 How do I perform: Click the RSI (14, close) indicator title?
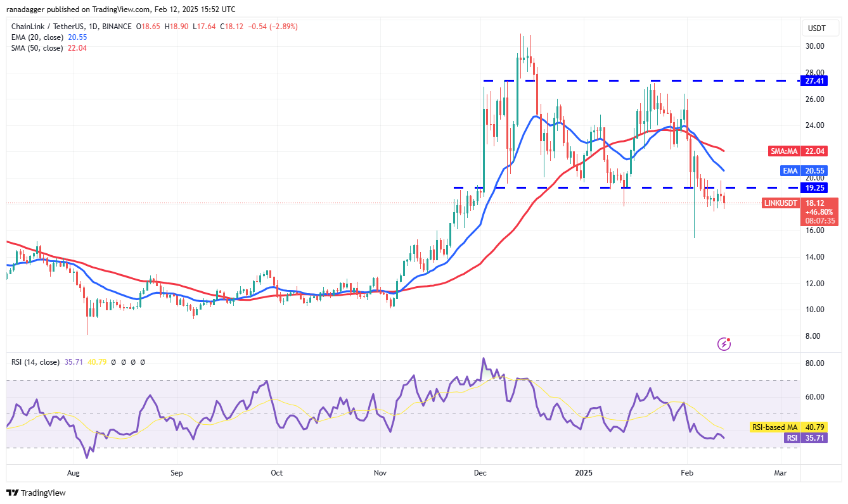tap(36, 362)
